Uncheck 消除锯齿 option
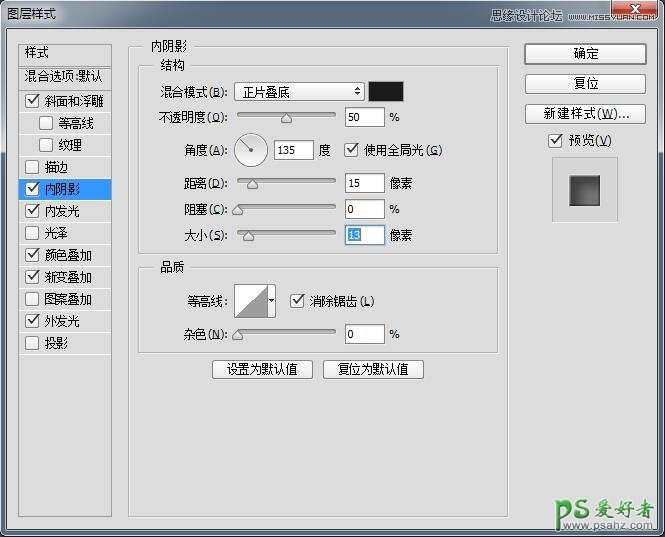The height and width of the screenshot is (537, 665). coord(297,301)
